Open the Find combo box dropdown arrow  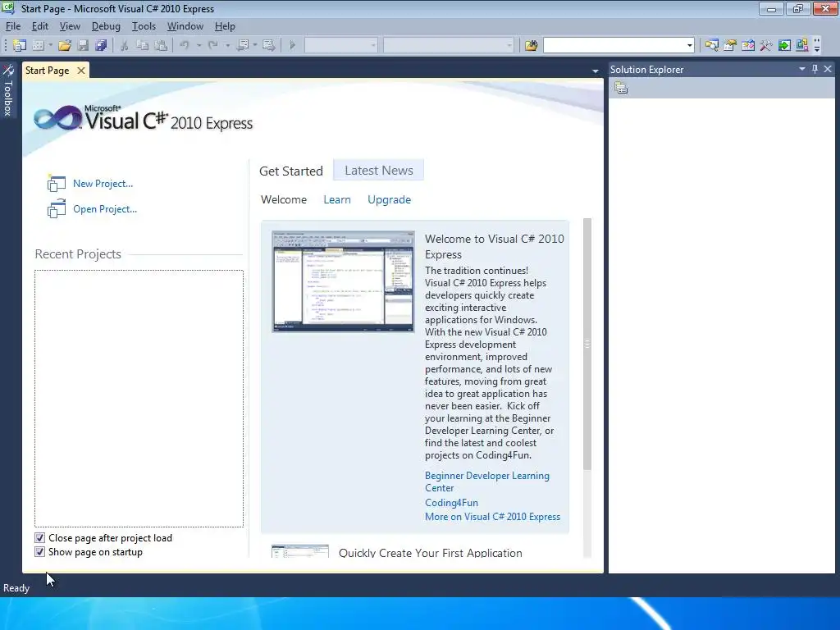[689, 46]
